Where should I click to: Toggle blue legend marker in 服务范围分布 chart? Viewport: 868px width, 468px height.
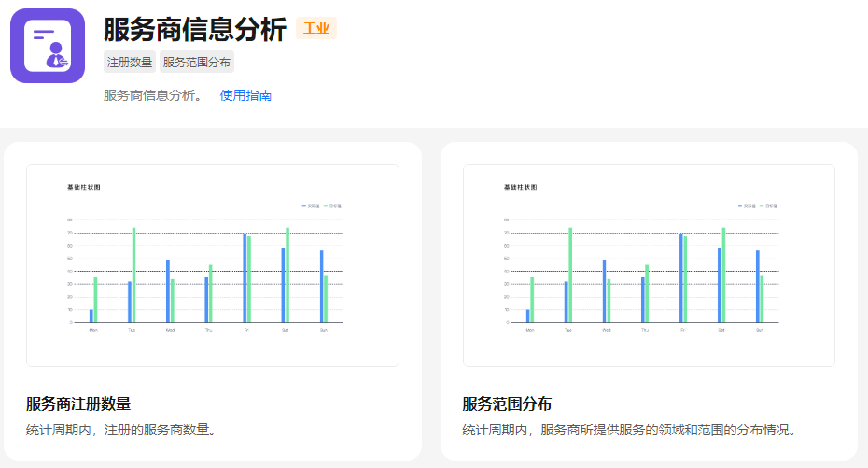[x=740, y=206]
